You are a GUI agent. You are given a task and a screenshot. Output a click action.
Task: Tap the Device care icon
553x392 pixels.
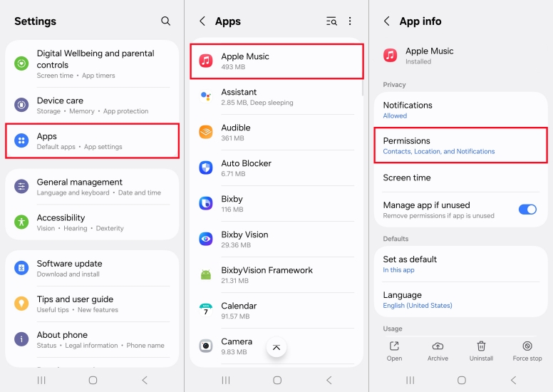click(21, 105)
